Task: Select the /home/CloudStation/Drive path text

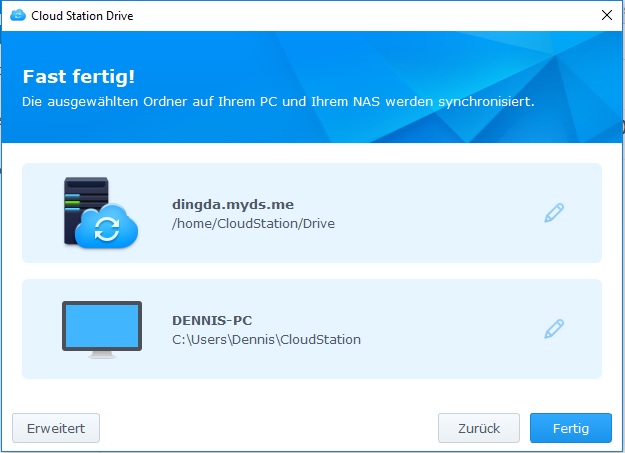Action: click(x=254, y=223)
